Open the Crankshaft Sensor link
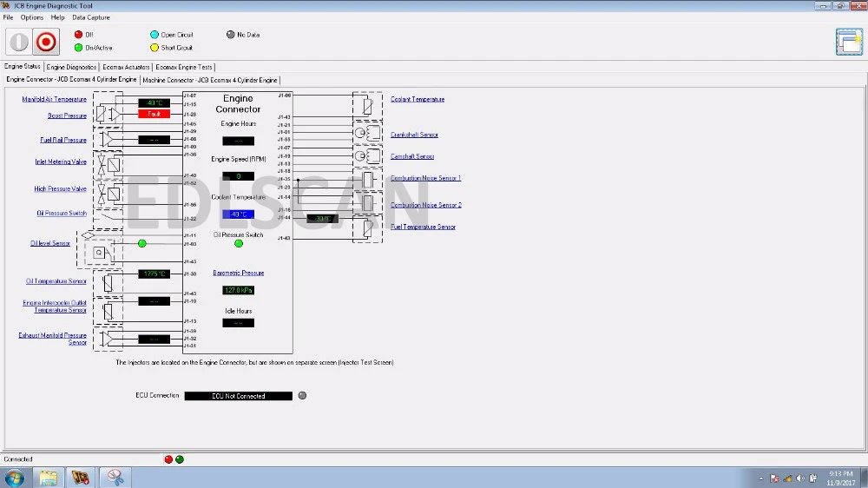 tap(414, 135)
